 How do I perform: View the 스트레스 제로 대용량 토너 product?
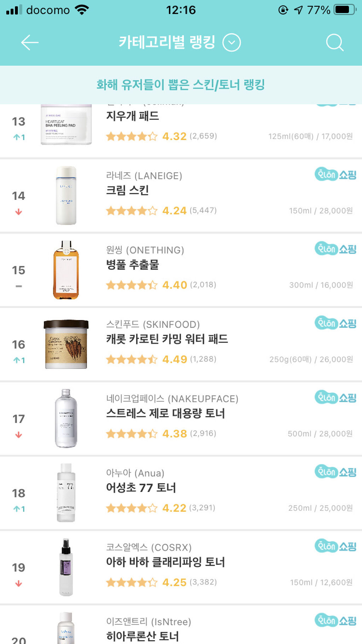[165, 413]
